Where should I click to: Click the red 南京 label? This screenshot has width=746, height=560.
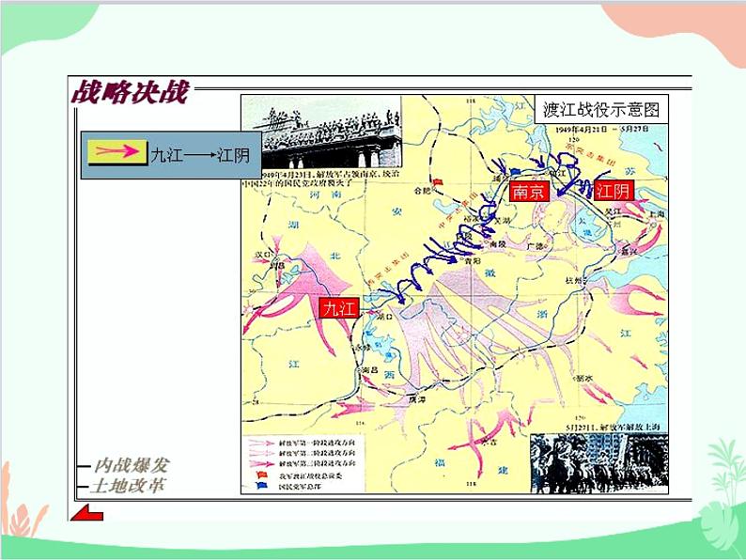coord(528,192)
